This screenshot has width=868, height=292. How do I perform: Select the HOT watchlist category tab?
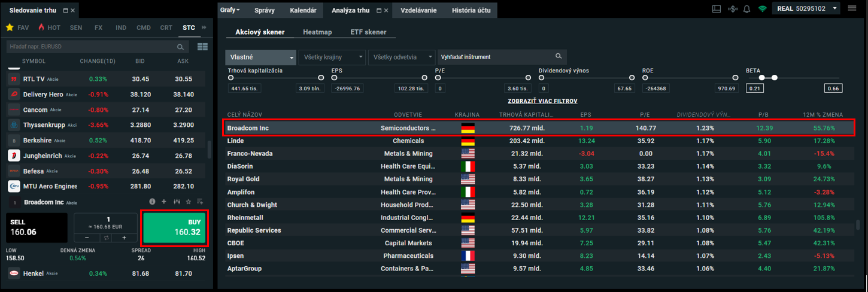click(x=48, y=28)
